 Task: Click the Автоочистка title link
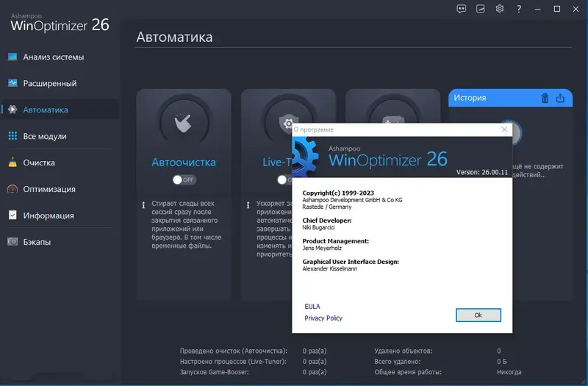coord(184,162)
